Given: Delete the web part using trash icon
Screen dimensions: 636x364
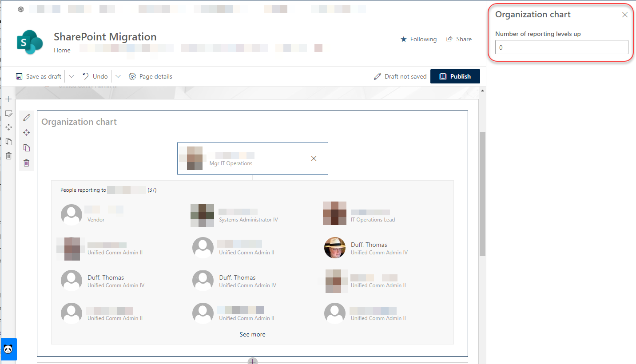Looking at the screenshot, I should pyautogui.click(x=26, y=162).
